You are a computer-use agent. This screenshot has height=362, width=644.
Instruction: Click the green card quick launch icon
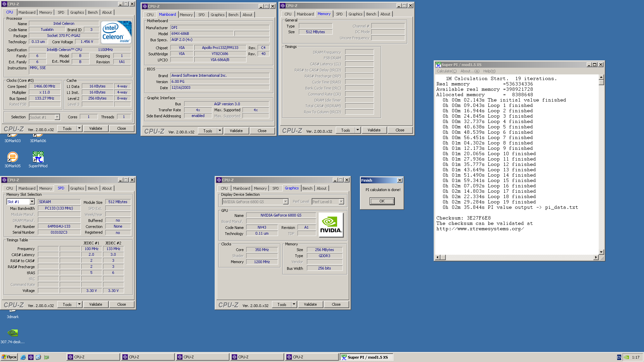(46, 357)
